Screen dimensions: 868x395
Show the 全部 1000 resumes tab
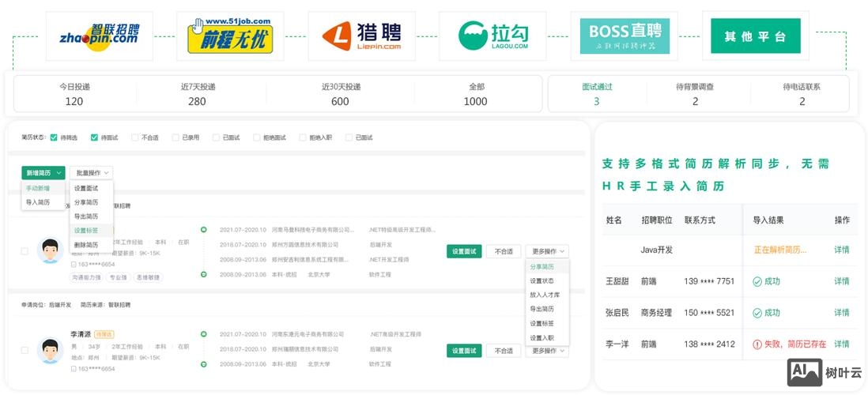tap(477, 94)
